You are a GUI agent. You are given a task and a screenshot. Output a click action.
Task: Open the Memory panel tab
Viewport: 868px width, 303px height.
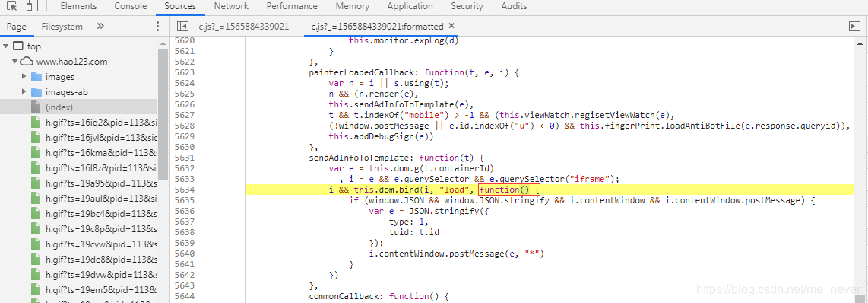click(x=353, y=7)
